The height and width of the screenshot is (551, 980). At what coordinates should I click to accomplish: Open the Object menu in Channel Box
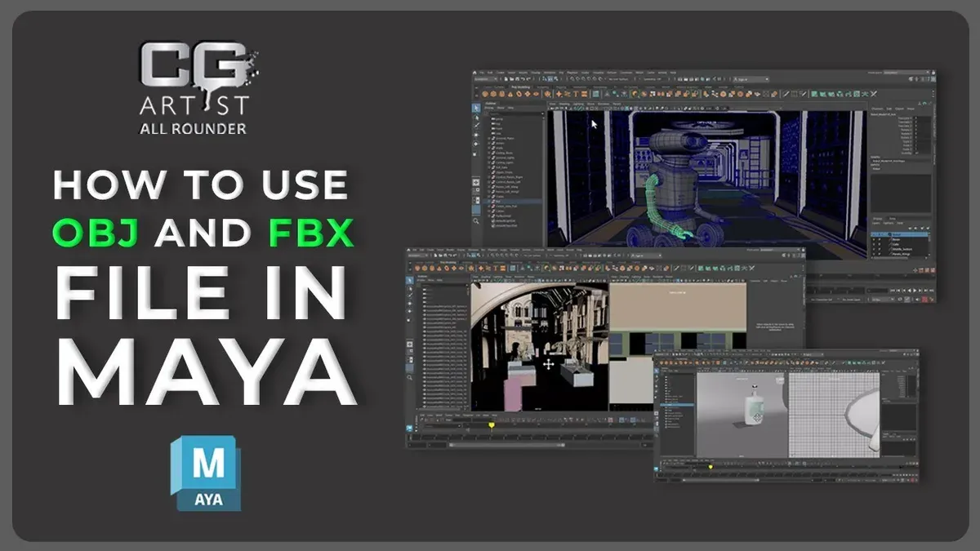click(899, 109)
